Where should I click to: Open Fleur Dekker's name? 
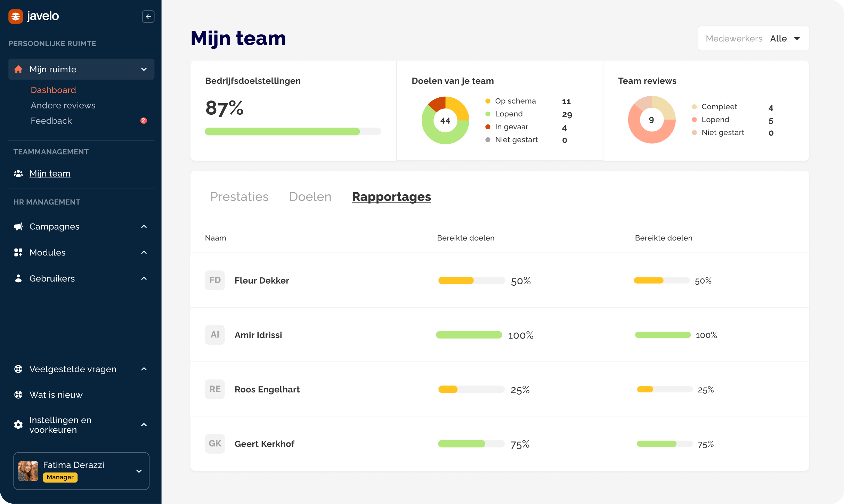(262, 281)
